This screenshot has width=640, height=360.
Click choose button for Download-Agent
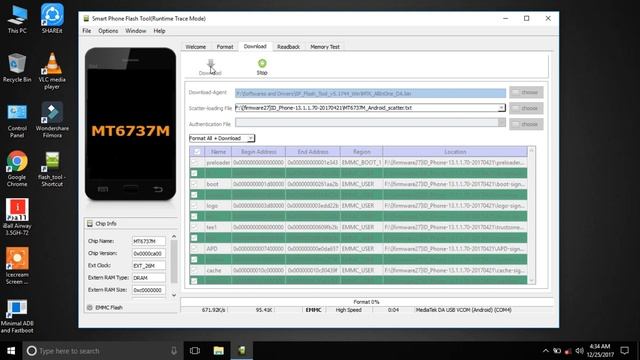point(526,92)
